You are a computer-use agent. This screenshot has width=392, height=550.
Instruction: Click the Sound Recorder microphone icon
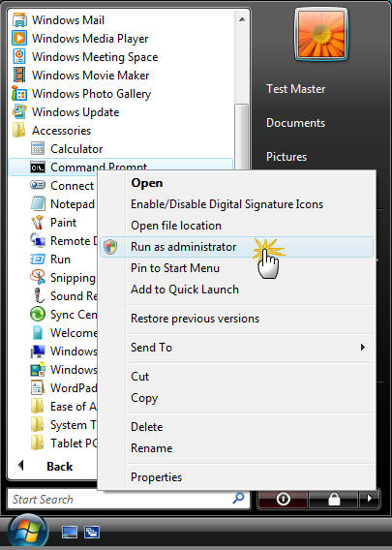tap(38, 295)
